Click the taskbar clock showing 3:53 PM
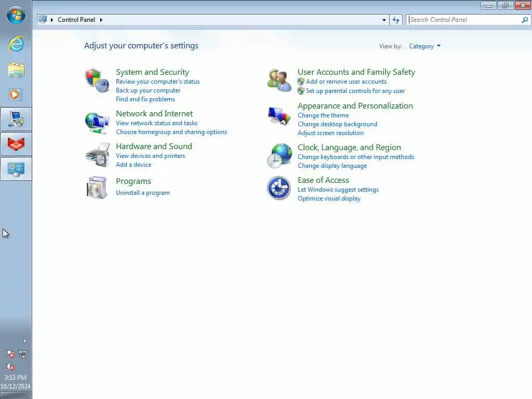The width and height of the screenshot is (532, 399). click(15, 377)
